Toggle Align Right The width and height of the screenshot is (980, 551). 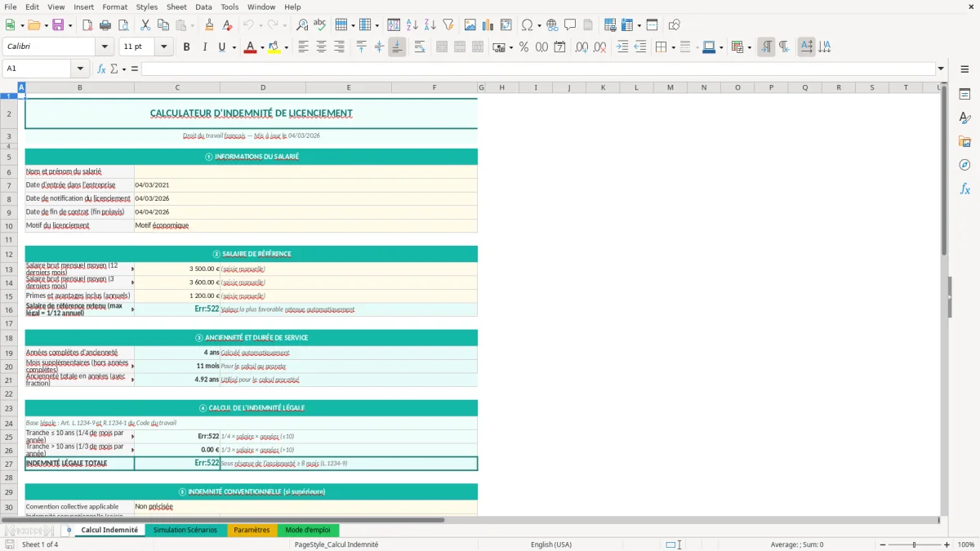pyautogui.click(x=339, y=47)
